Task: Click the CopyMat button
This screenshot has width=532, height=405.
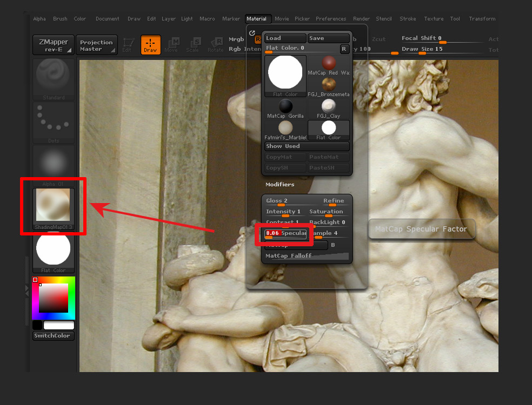Action: [x=285, y=157]
